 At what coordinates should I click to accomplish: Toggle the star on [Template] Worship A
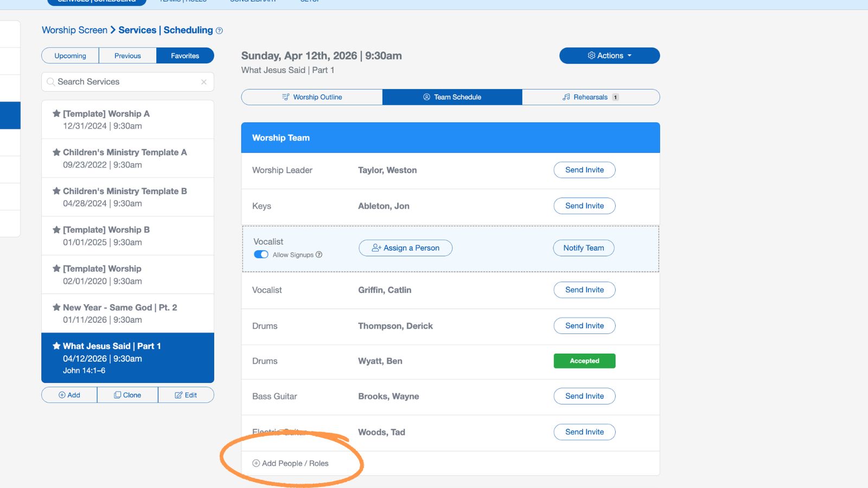pos(56,113)
